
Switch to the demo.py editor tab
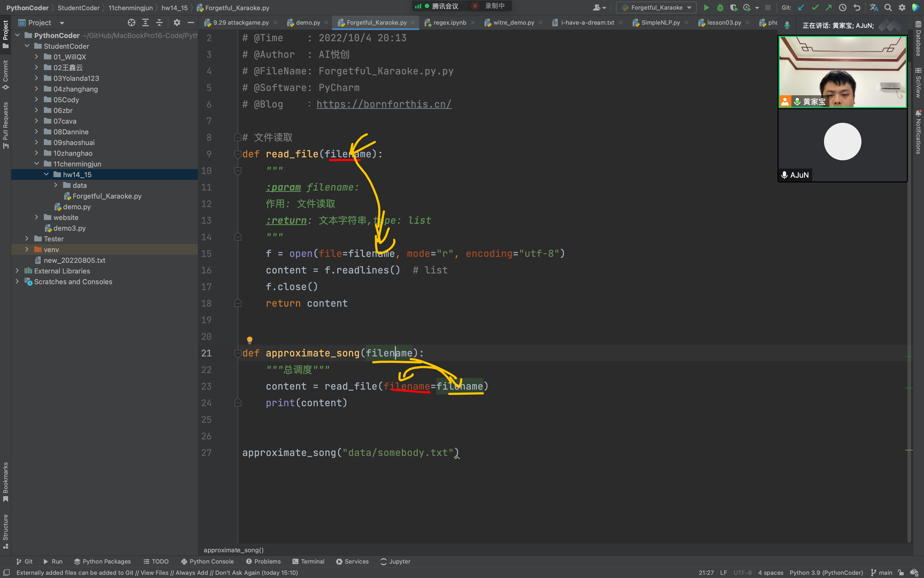pos(307,22)
